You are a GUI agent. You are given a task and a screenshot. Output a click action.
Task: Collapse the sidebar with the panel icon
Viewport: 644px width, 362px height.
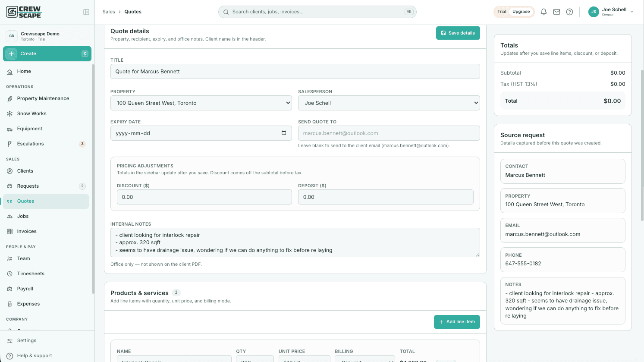click(x=86, y=12)
